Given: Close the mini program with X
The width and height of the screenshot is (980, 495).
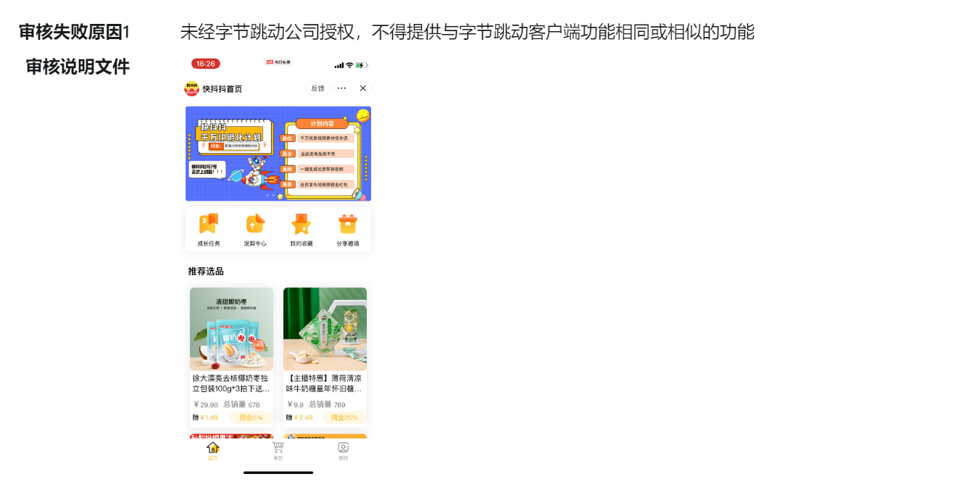Looking at the screenshot, I should (x=363, y=88).
